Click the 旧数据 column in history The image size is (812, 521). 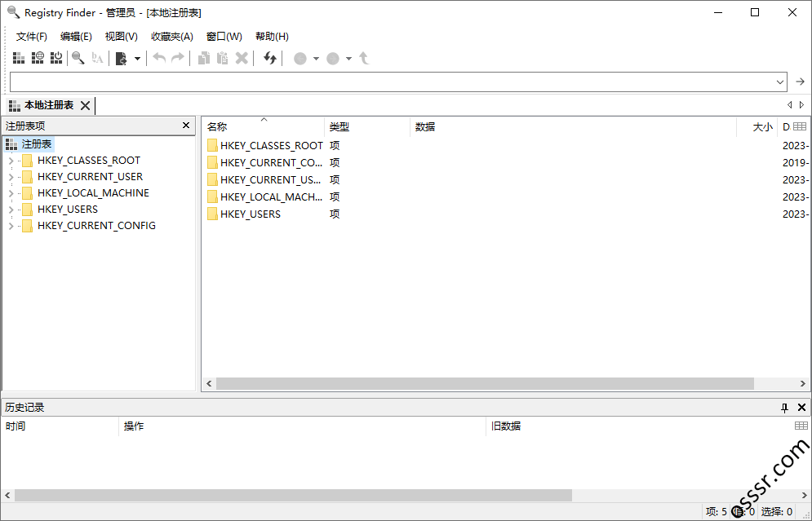click(640, 426)
